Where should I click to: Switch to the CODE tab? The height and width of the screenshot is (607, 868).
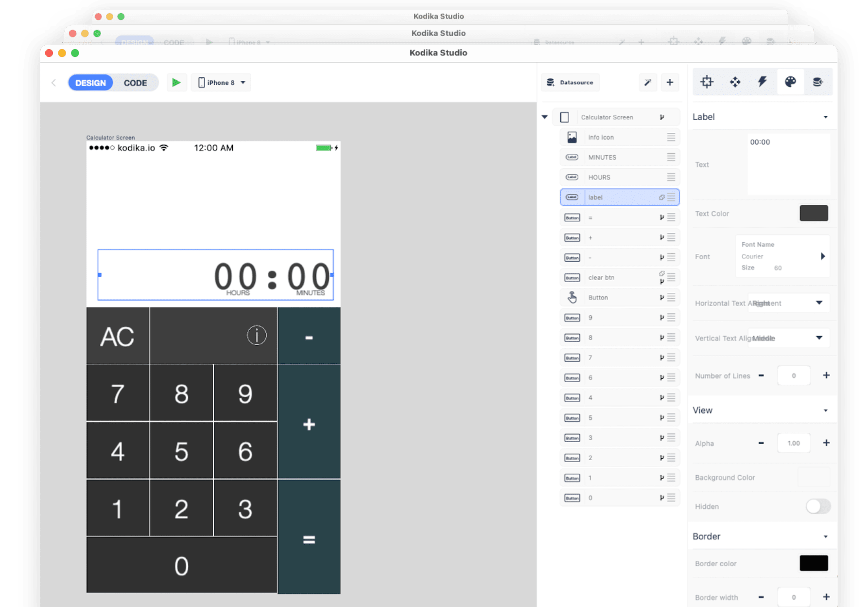pos(135,83)
